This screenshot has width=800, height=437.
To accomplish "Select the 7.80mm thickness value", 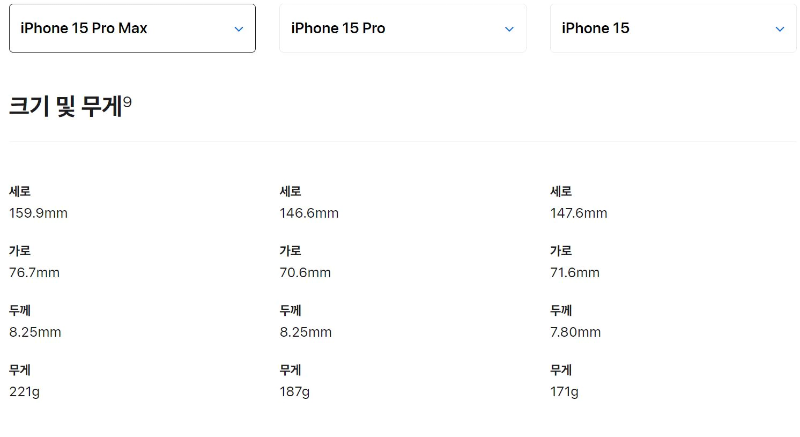I will [576, 332].
